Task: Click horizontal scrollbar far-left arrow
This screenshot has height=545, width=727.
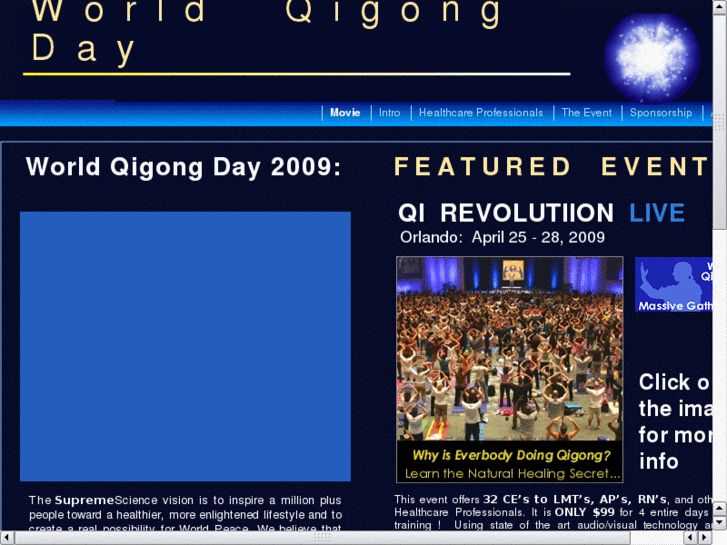Action: (x=7, y=538)
